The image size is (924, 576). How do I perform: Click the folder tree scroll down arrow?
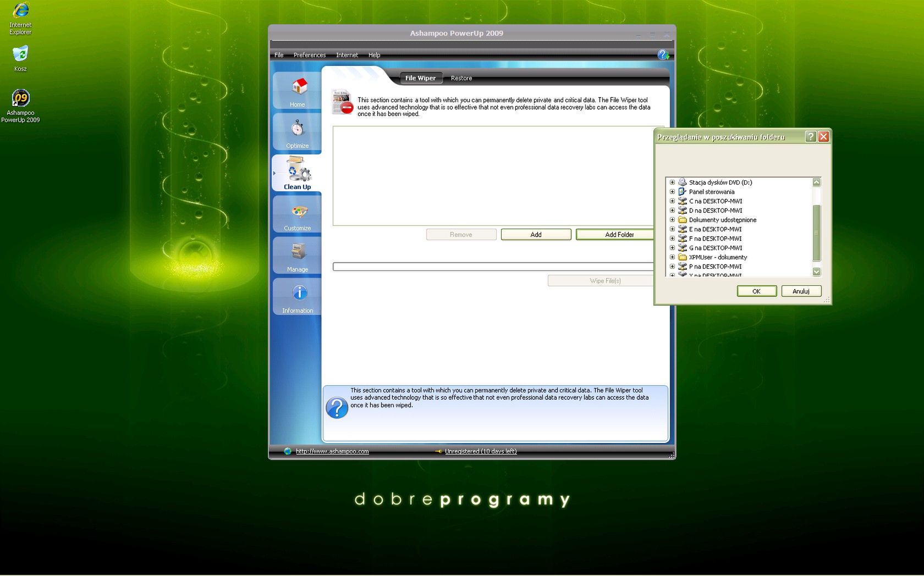click(816, 272)
